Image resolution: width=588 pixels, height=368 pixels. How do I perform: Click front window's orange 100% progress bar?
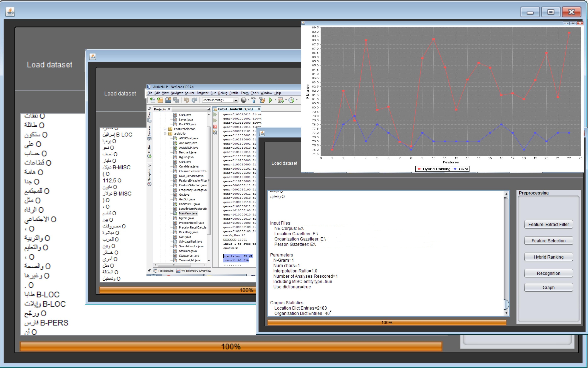(x=387, y=322)
